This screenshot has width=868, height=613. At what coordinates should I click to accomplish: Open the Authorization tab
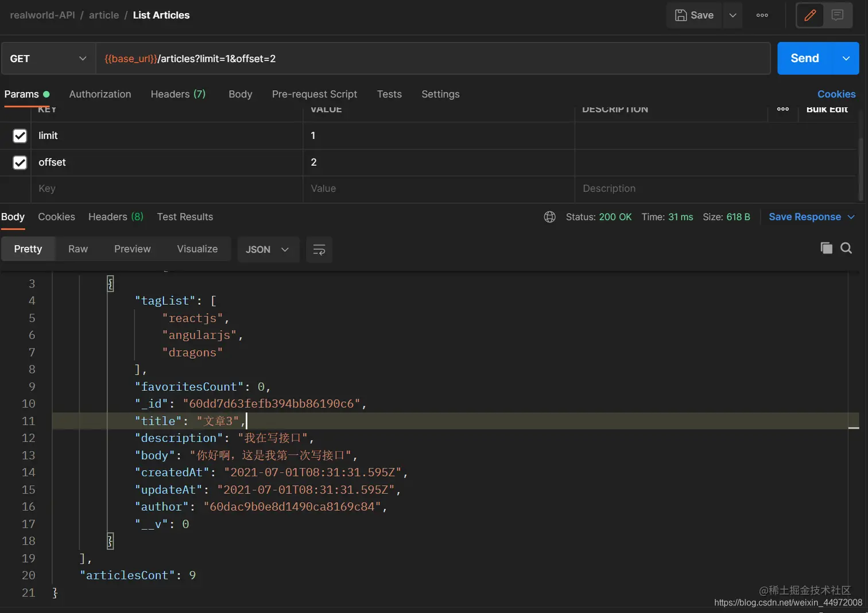click(100, 94)
